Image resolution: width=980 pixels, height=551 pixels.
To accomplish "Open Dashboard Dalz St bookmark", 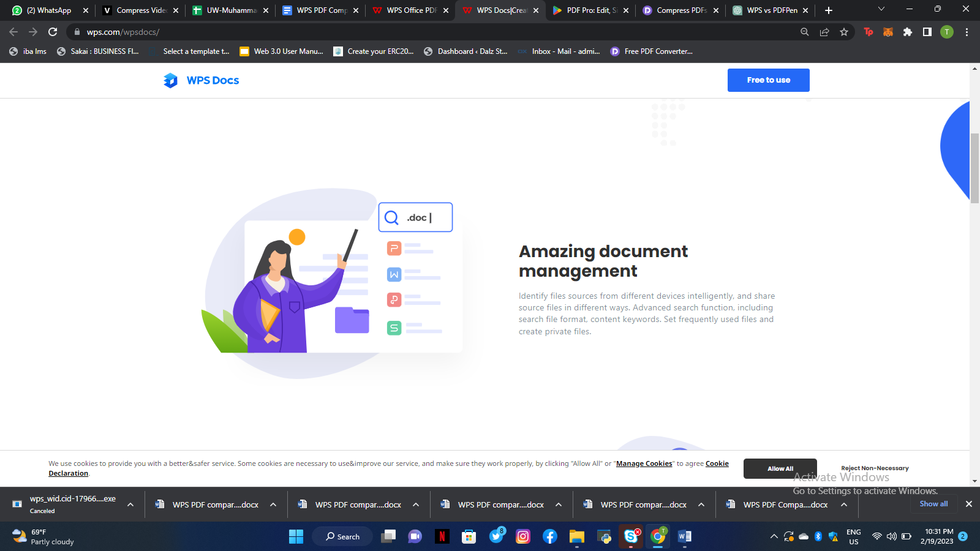I will point(466,51).
